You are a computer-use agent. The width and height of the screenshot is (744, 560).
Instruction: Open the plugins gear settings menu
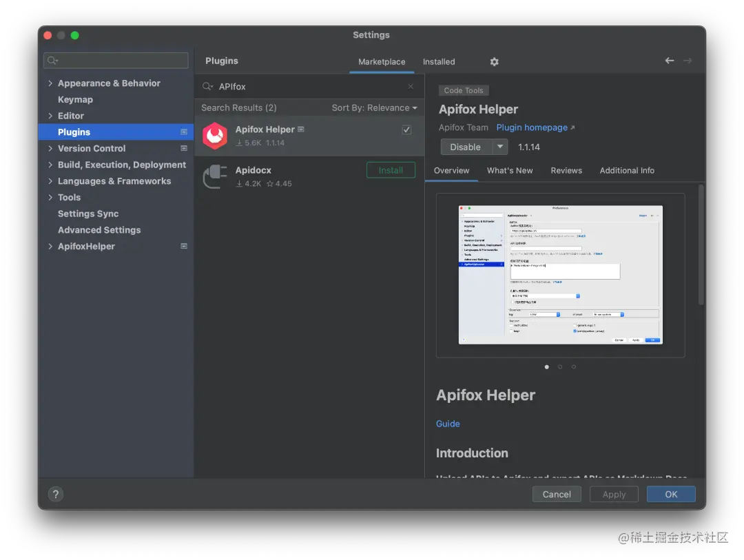tap(494, 62)
